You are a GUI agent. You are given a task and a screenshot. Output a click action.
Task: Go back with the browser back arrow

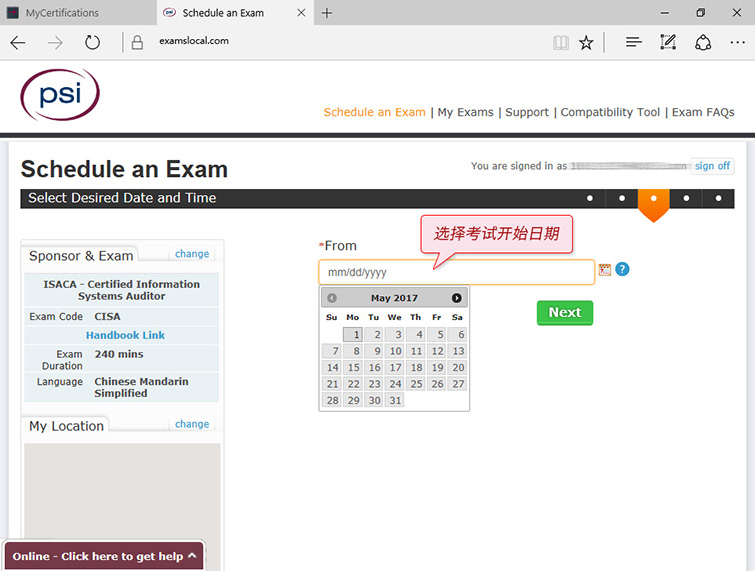pyautogui.click(x=18, y=43)
